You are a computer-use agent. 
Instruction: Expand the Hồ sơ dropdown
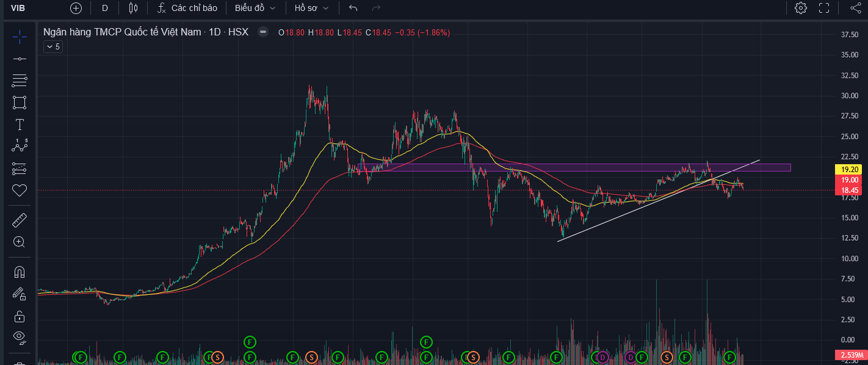click(x=311, y=8)
